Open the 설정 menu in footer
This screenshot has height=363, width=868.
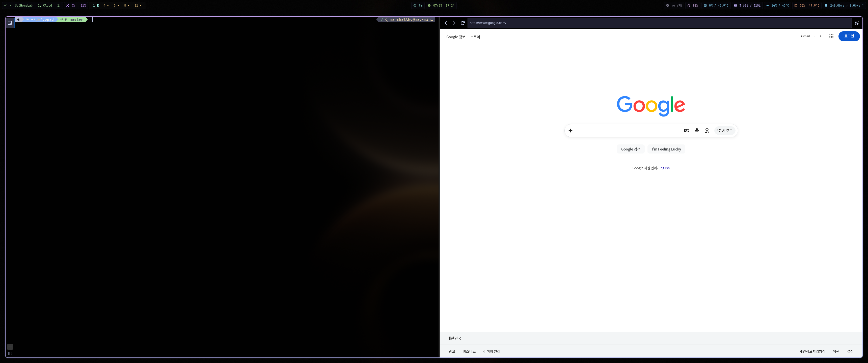pos(850,352)
